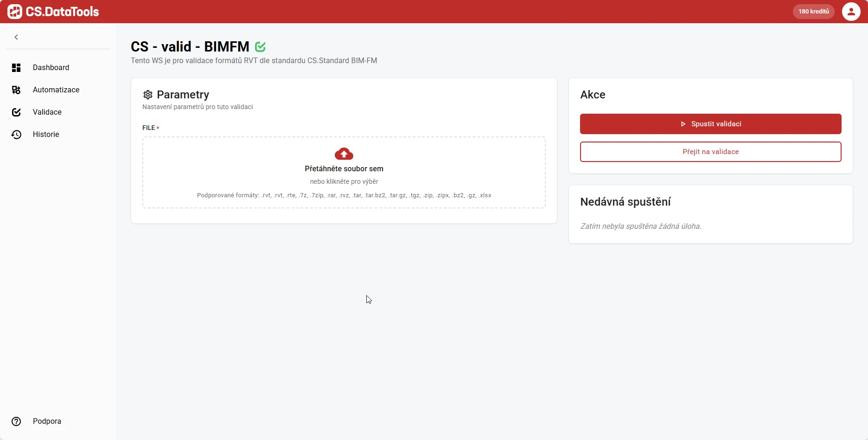Open the user account avatar menu

tap(851, 12)
